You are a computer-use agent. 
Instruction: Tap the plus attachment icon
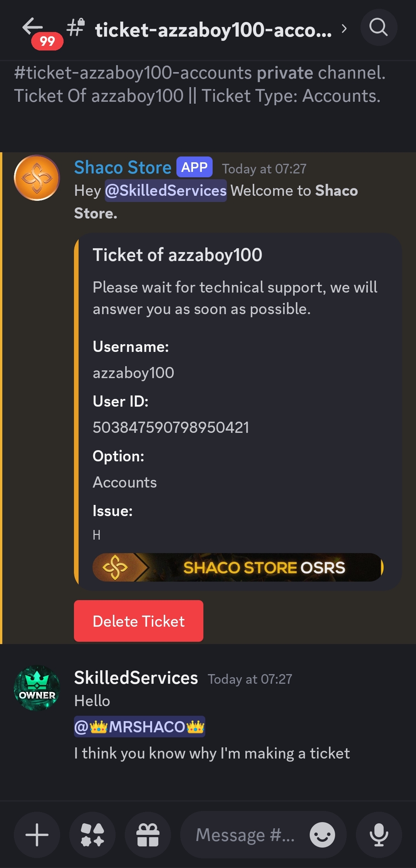point(37,835)
